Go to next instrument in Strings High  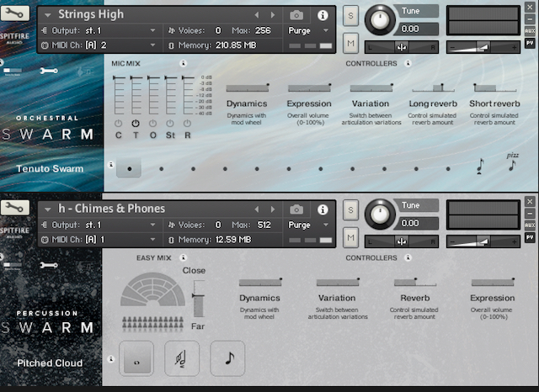pos(273,15)
